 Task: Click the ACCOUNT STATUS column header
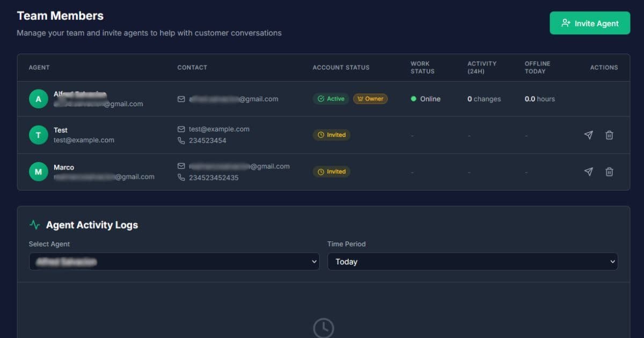tap(341, 67)
